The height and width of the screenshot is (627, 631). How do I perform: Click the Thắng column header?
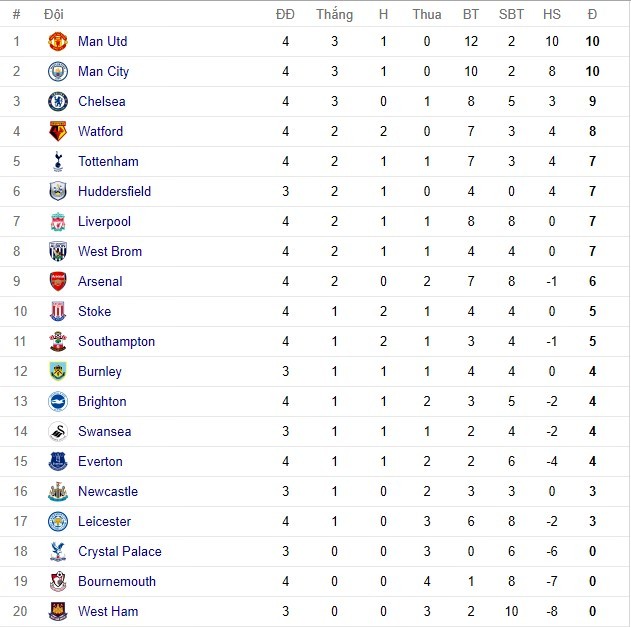(334, 14)
